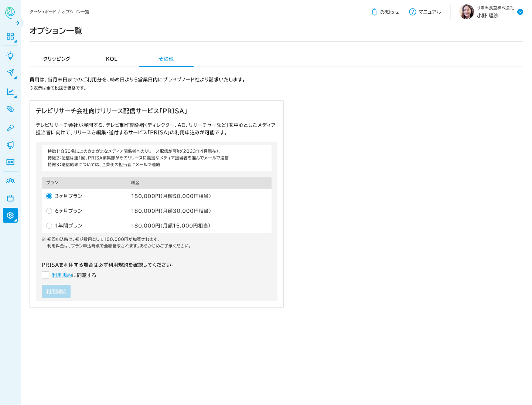Open the analytics chart icon in sidebar
The width and height of the screenshot is (532, 405).
click(10, 92)
